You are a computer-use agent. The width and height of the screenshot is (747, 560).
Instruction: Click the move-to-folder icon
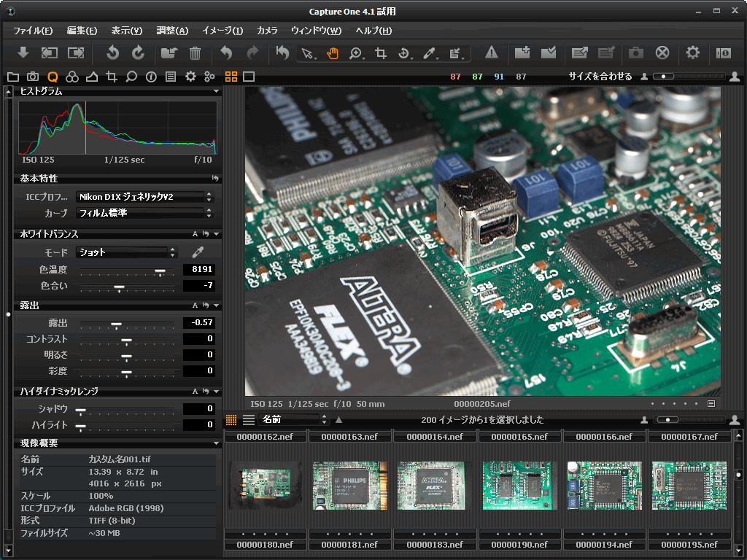(x=169, y=52)
